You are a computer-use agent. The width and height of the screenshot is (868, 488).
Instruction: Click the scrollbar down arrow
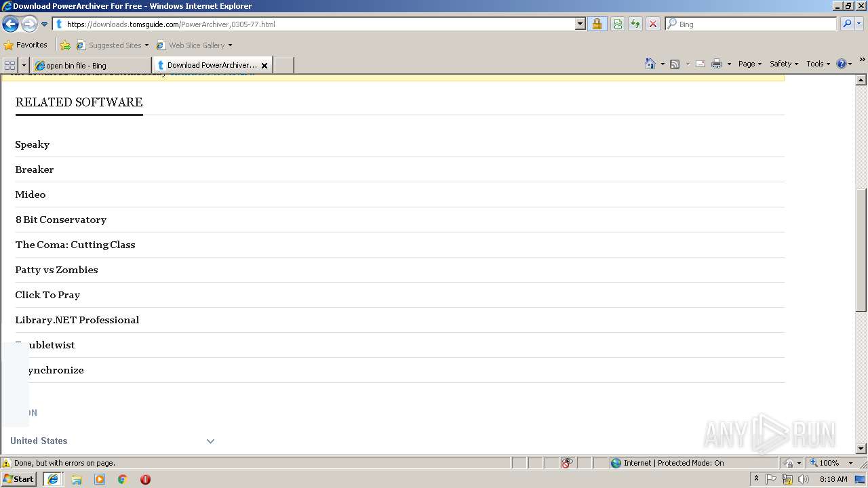coord(861,449)
